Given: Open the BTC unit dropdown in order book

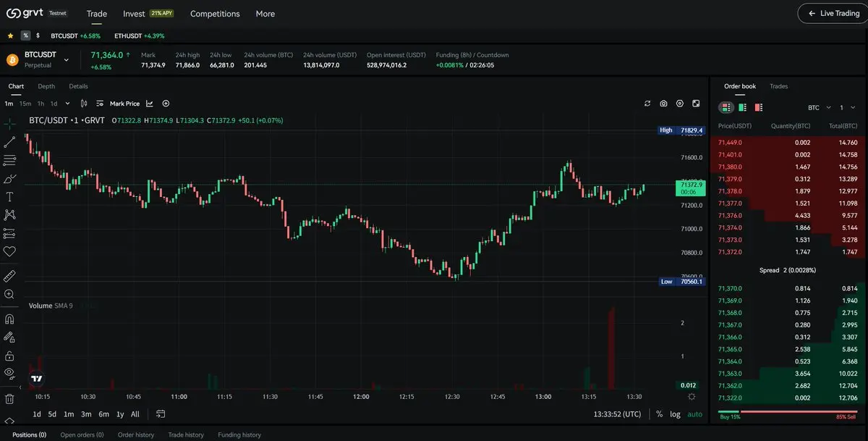Looking at the screenshot, I should pos(818,107).
